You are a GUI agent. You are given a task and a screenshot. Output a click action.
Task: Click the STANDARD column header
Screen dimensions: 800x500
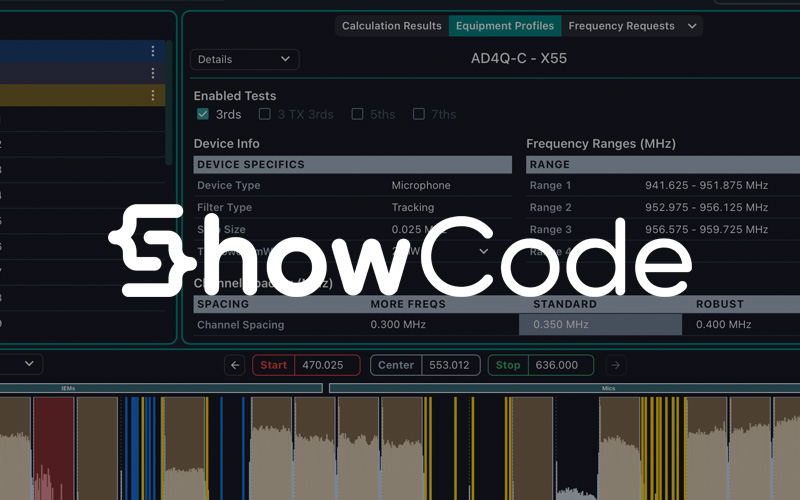[x=565, y=304]
